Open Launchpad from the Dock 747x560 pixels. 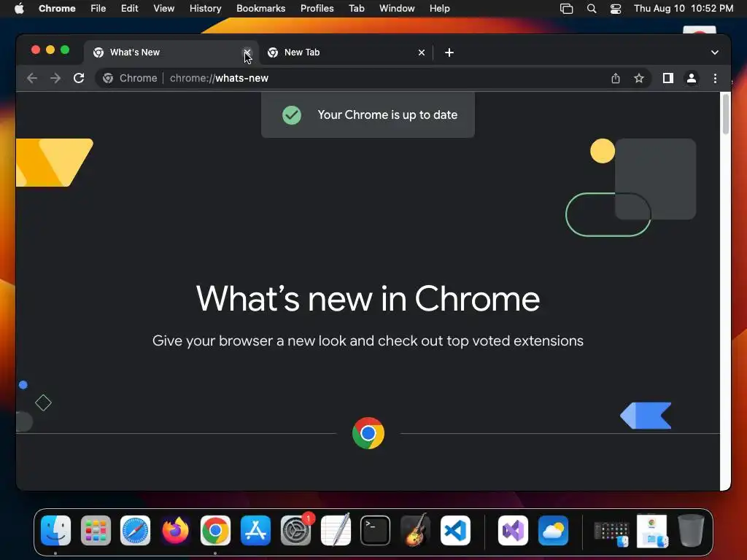pyautogui.click(x=96, y=531)
